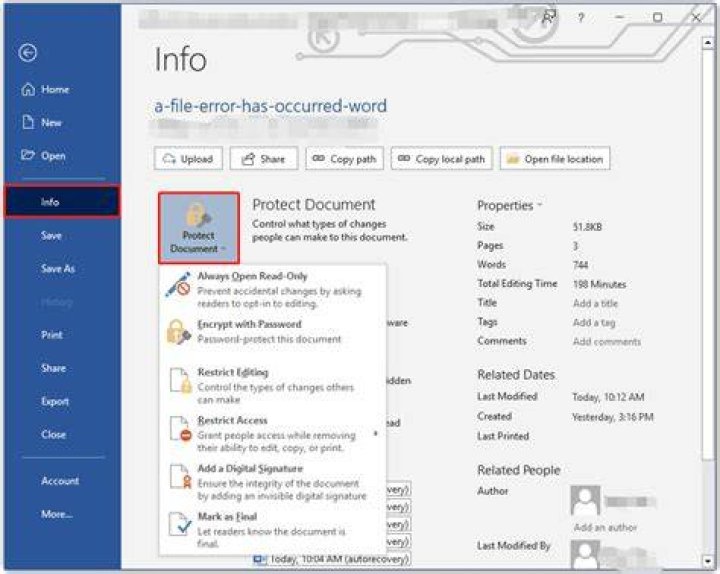Click the Copy local path link icon
This screenshot has width=720, height=574.
404,158
